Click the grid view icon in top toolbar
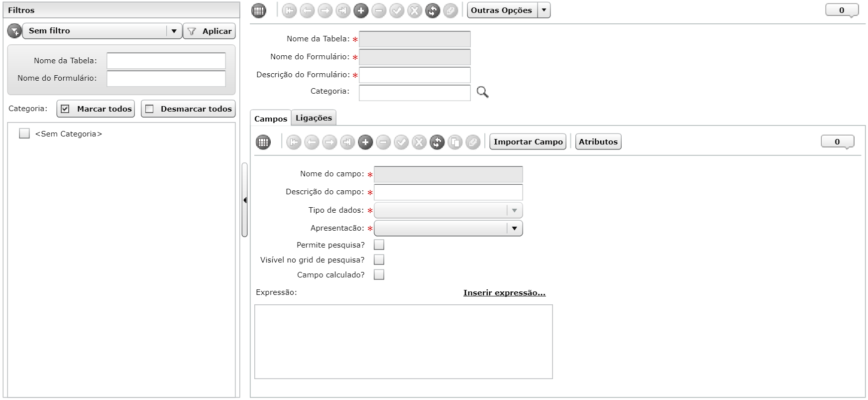Screen dimensions: 868x400 [x=259, y=10]
